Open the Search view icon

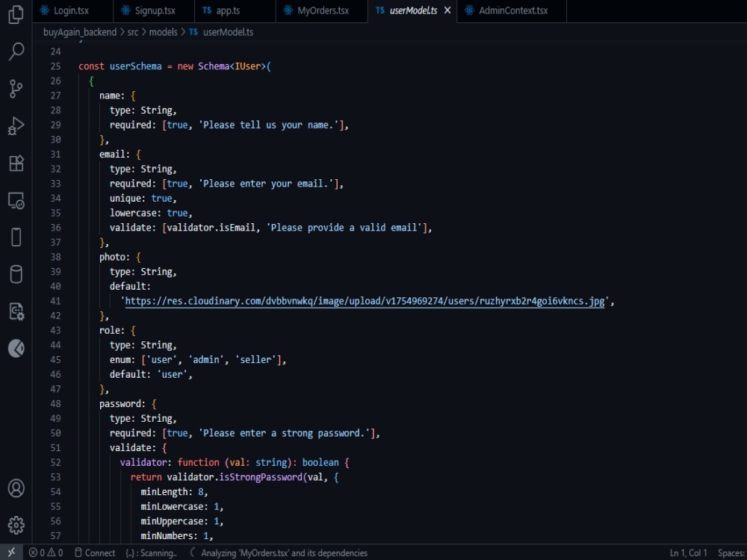[x=16, y=52]
